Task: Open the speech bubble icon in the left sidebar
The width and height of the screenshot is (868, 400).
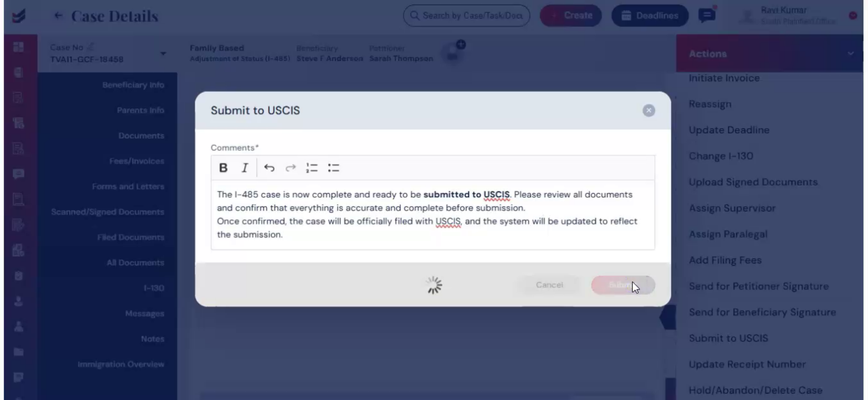Action: [x=18, y=174]
